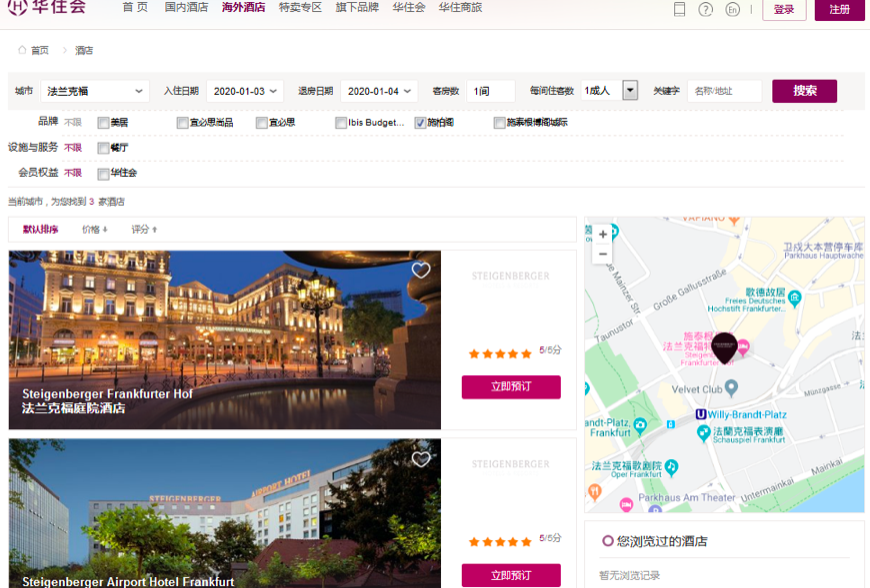Click the Huazhu logo

pos(47,7)
